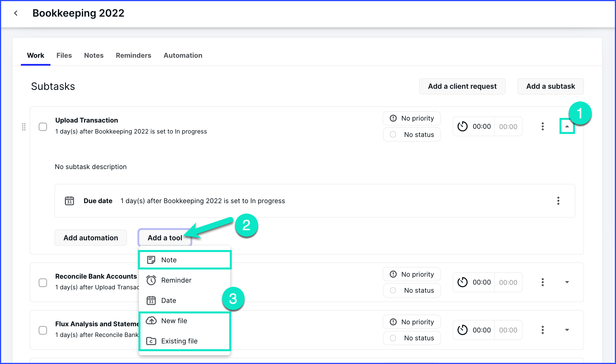Click estimated time field on Upload Transaction
The width and height of the screenshot is (616, 364).
pos(508,126)
